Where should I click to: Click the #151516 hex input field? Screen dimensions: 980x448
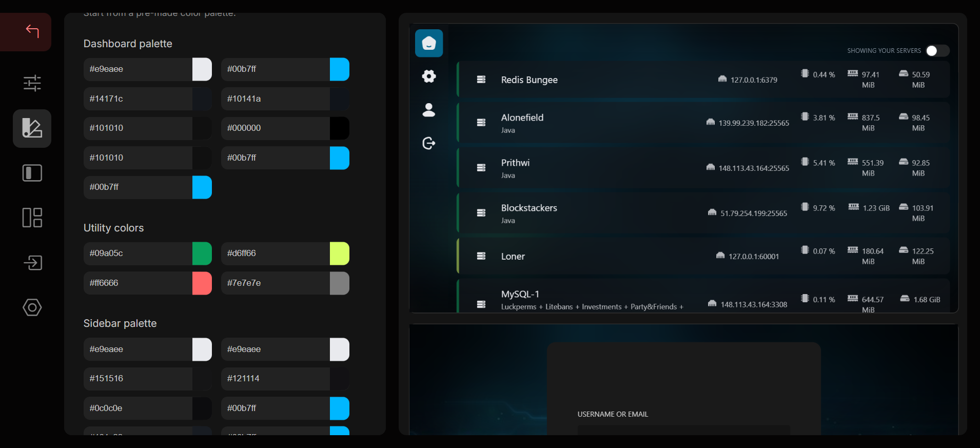coord(138,379)
